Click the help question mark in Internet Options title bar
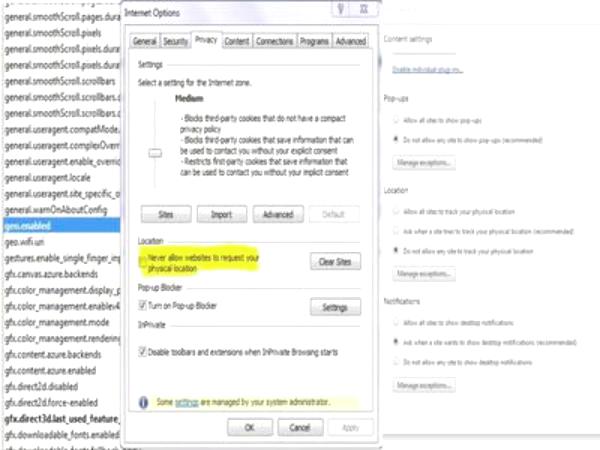The height and width of the screenshot is (450, 600). 341,8
